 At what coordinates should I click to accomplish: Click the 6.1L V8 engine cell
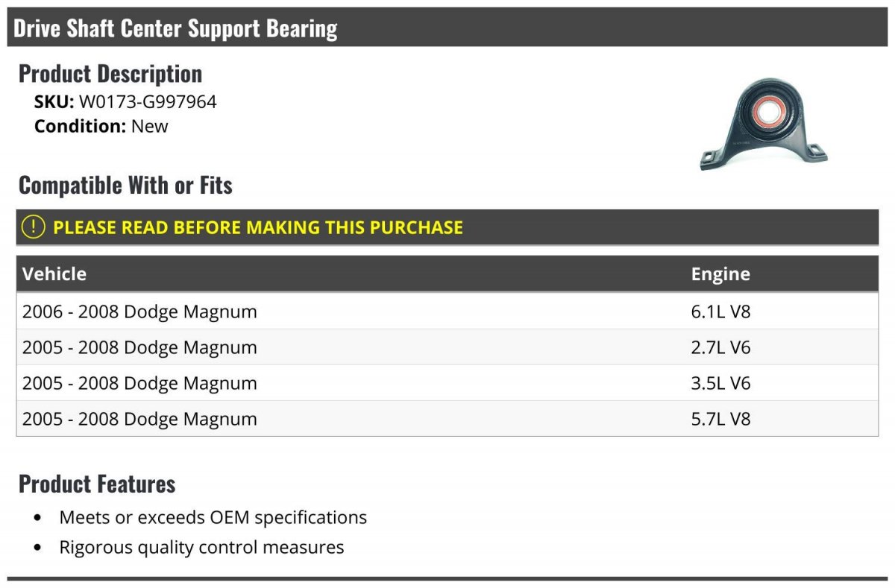coord(720,312)
